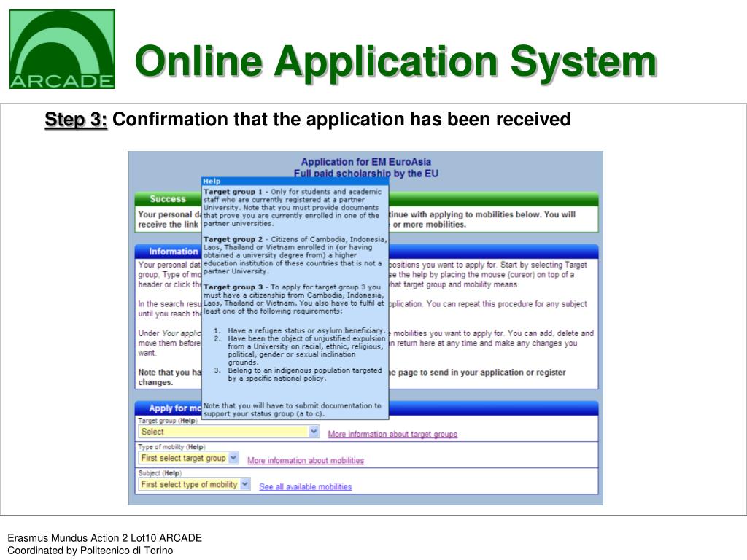The width and height of the screenshot is (747, 560).
Task: Click Help next to Type of mobility label
Action: [x=196, y=447]
